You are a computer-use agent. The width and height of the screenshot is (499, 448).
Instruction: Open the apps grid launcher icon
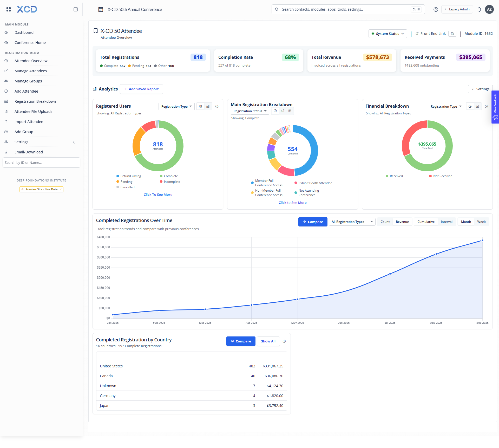[9, 9]
